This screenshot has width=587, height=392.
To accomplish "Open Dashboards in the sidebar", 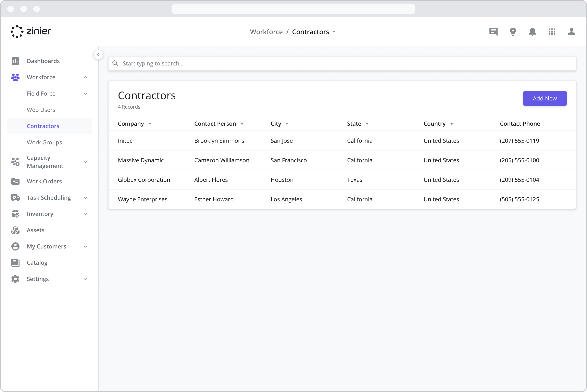I will pyautogui.click(x=43, y=61).
